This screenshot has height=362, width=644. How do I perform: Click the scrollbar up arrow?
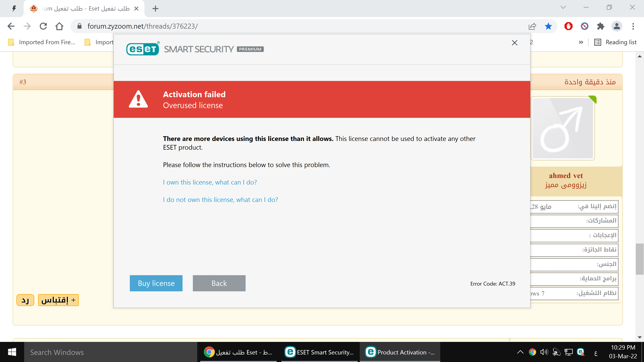coord(639,56)
